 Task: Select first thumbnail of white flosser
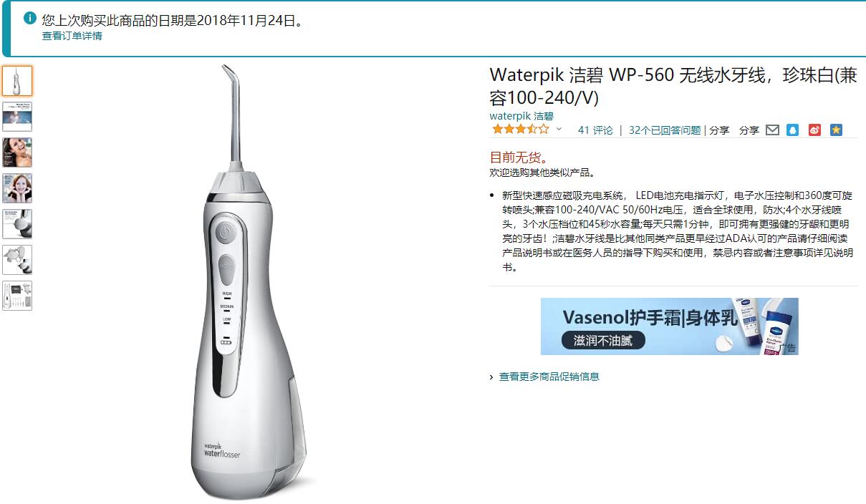17,81
